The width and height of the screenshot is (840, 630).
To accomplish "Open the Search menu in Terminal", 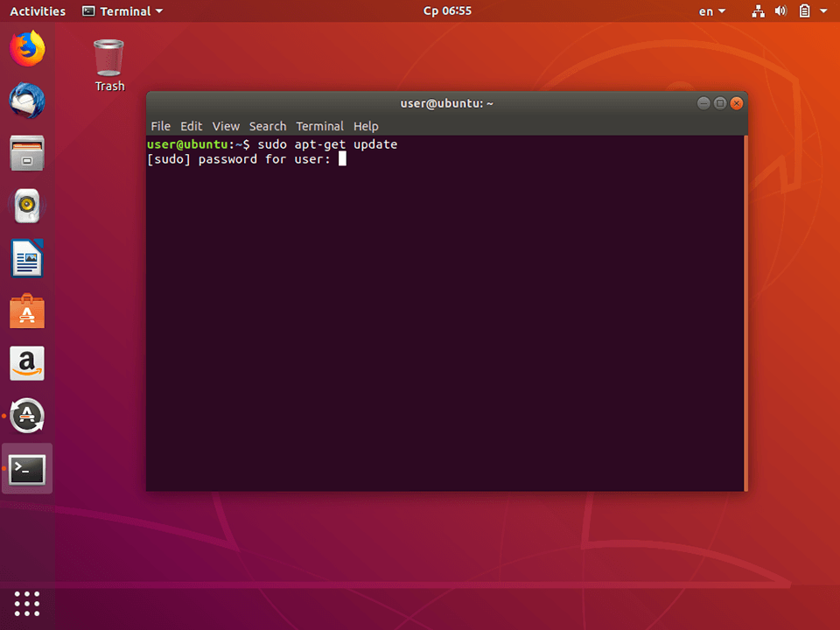I will [x=268, y=126].
